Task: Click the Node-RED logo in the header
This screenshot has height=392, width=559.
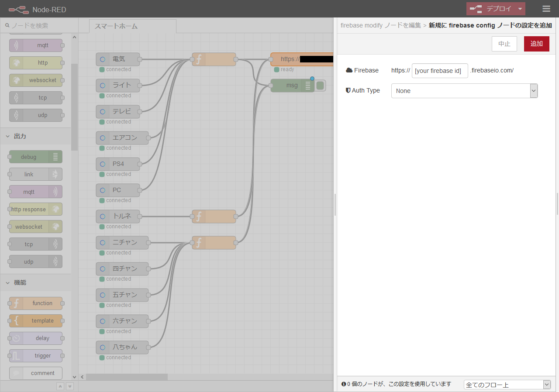Action: click(18, 9)
